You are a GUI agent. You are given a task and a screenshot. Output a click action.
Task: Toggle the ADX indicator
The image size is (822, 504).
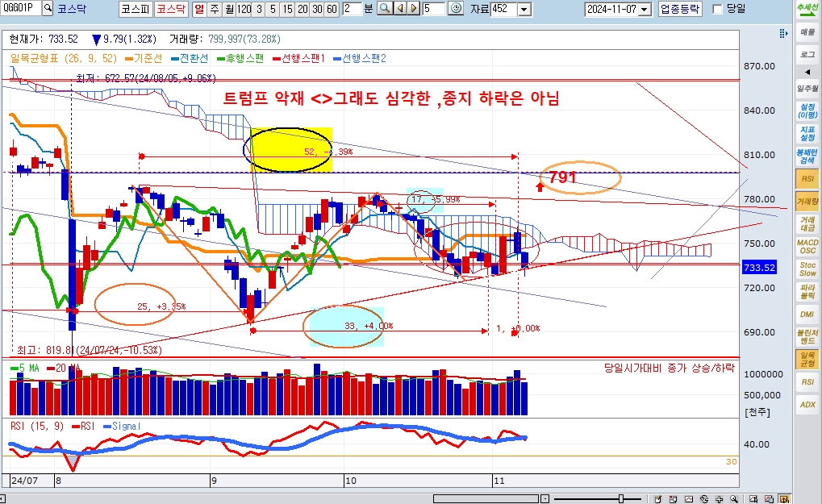[x=807, y=405]
